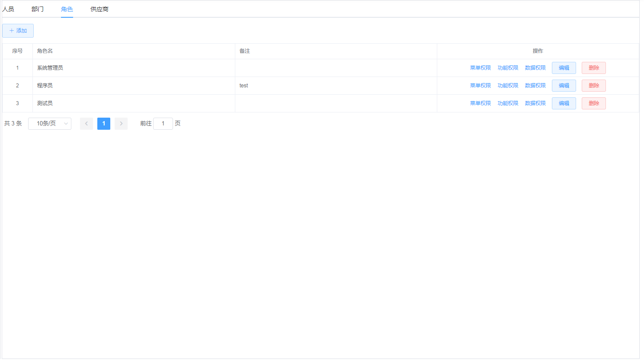Screen dimensions: 644x362
Task: Go to next page using right arrow
Action: coord(121,124)
